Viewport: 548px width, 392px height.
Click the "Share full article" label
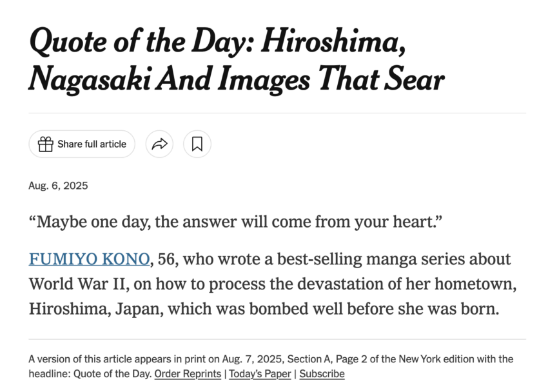92,144
